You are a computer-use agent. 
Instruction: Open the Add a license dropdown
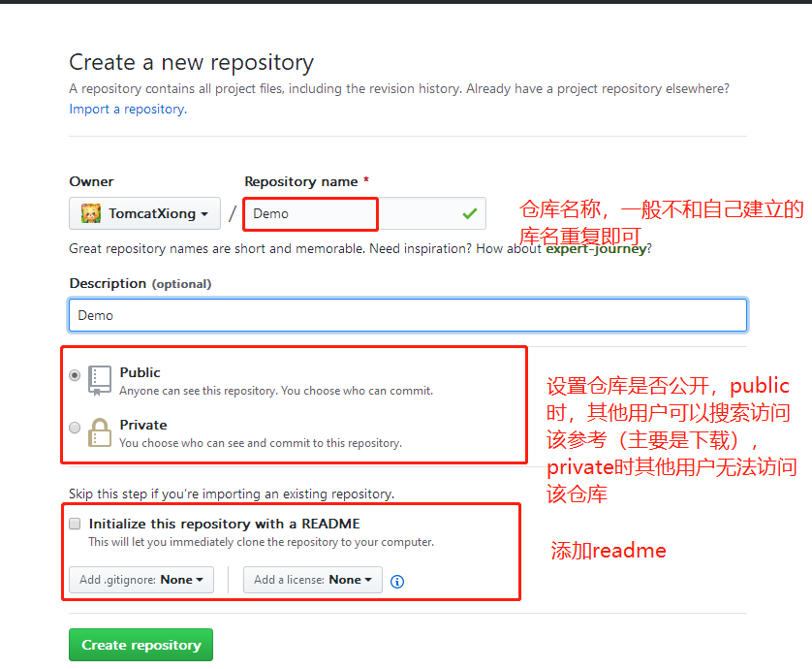tap(313, 580)
